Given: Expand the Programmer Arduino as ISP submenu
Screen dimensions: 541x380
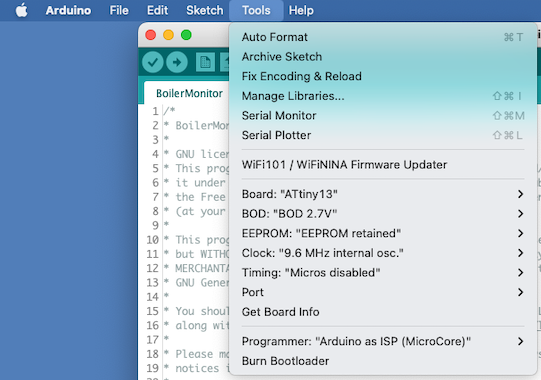Looking at the screenshot, I should (383, 341).
